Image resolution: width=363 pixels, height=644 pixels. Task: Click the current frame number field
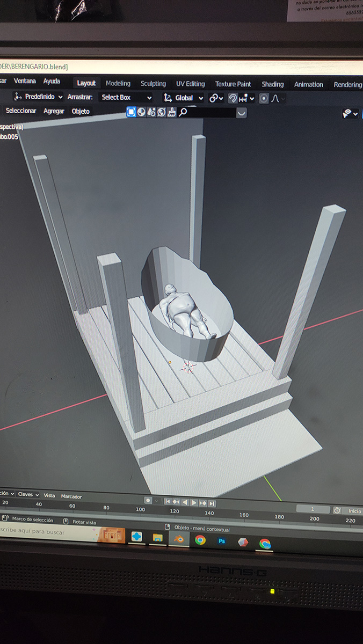(313, 509)
